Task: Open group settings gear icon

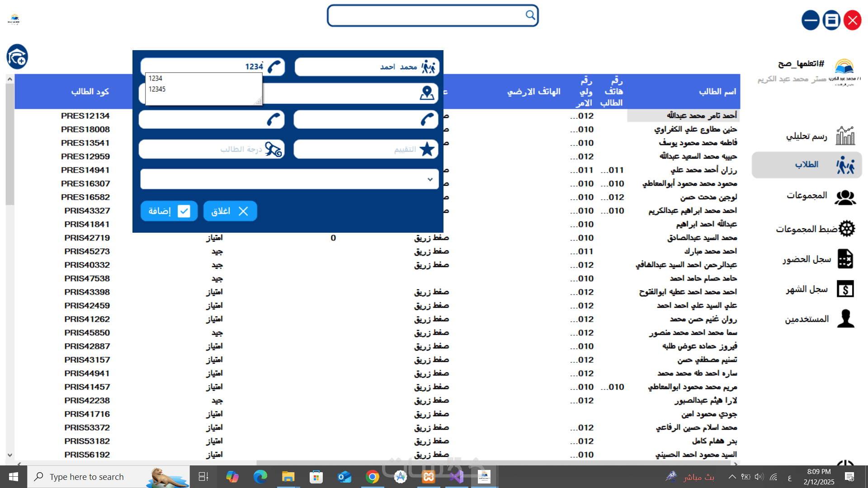Action: [847, 229]
